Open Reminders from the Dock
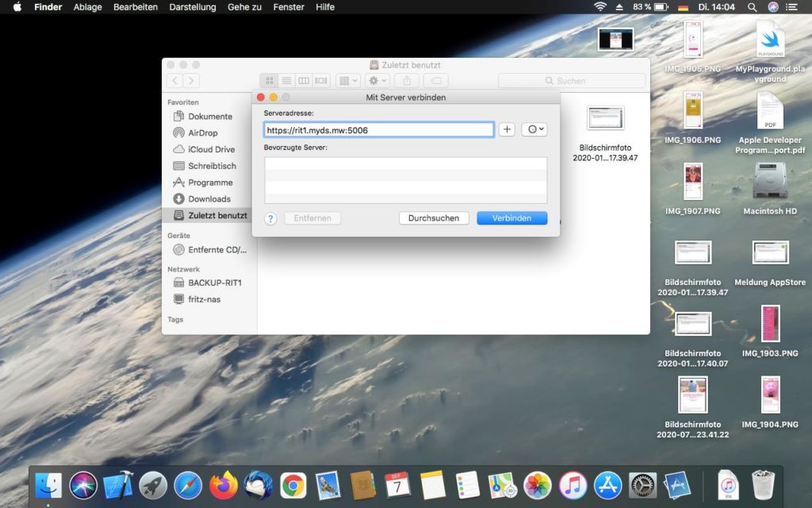Viewport: 812px width, 508px height. (x=468, y=486)
